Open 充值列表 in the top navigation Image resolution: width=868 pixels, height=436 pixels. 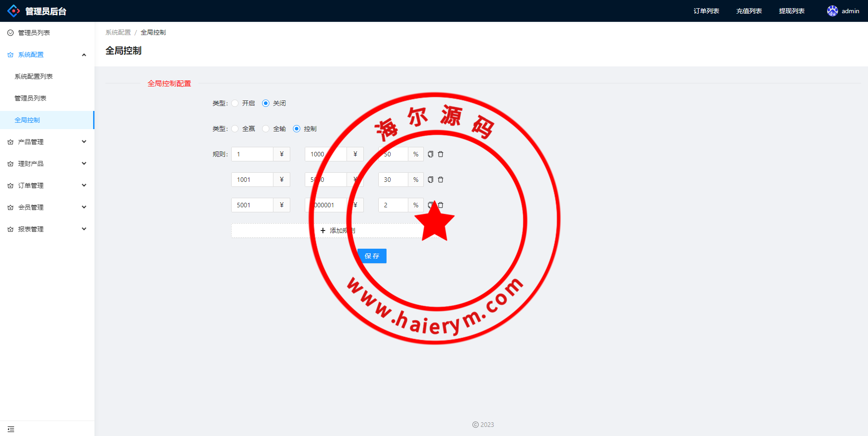[749, 11]
